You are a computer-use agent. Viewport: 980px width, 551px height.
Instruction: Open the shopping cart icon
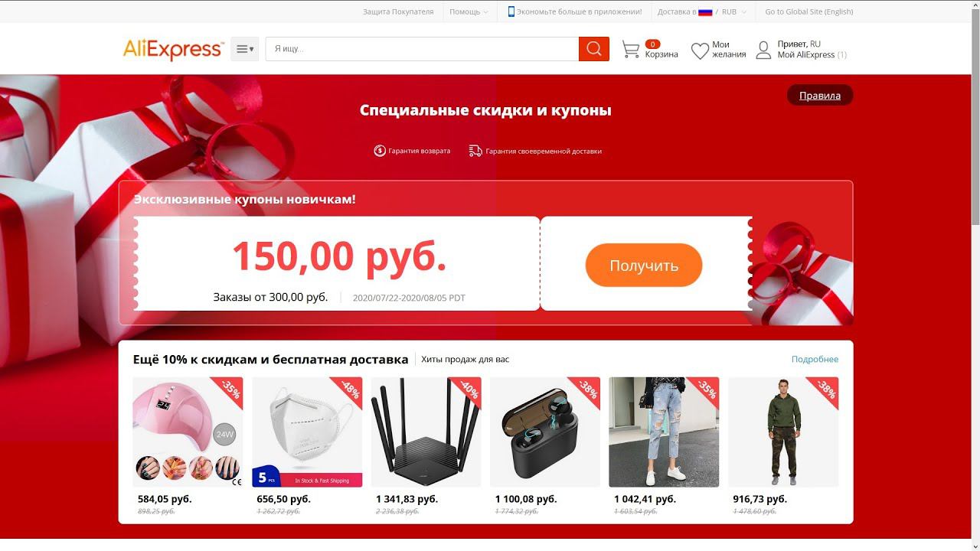[630, 50]
